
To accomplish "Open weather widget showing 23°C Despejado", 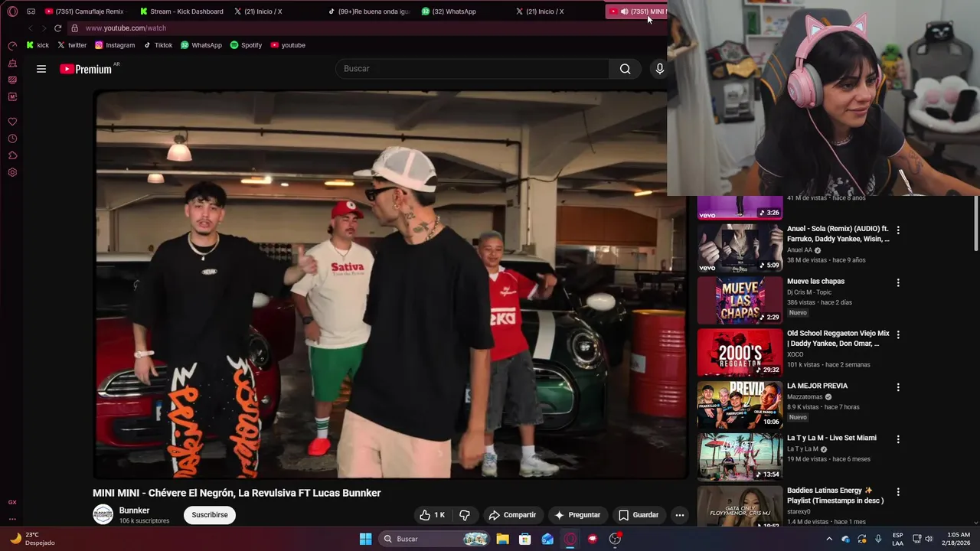I will pyautogui.click(x=32, y=539).
